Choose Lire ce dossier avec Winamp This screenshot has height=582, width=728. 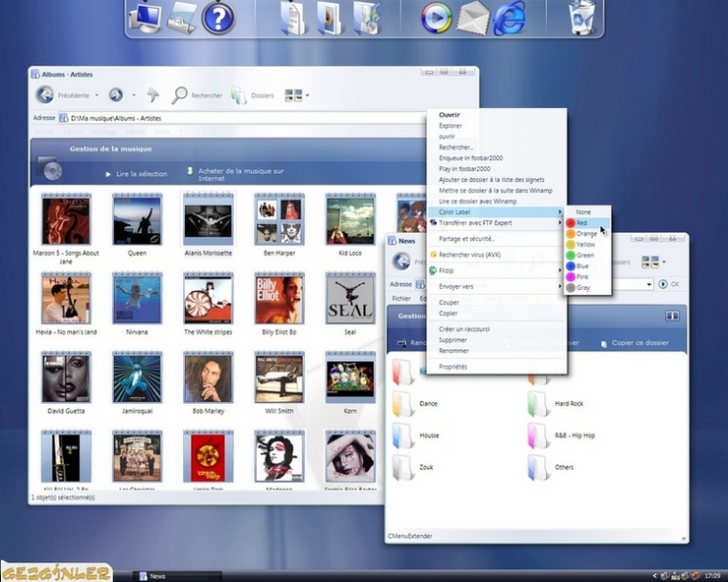click(x=477, y=202)
